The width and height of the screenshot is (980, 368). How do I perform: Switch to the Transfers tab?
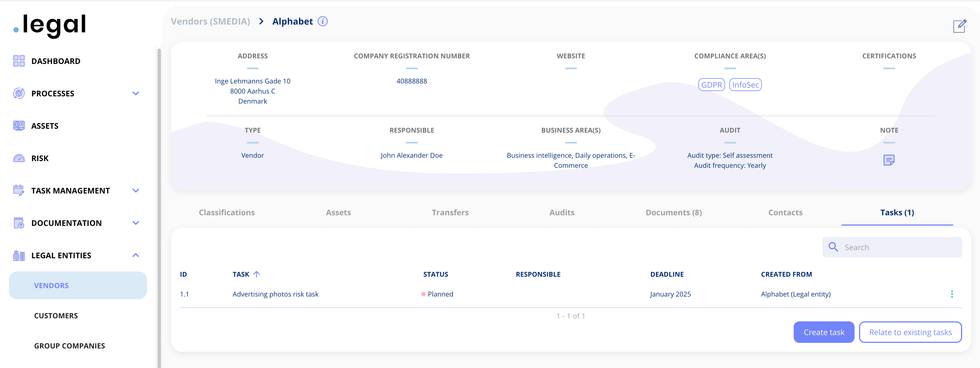[450, 212]
